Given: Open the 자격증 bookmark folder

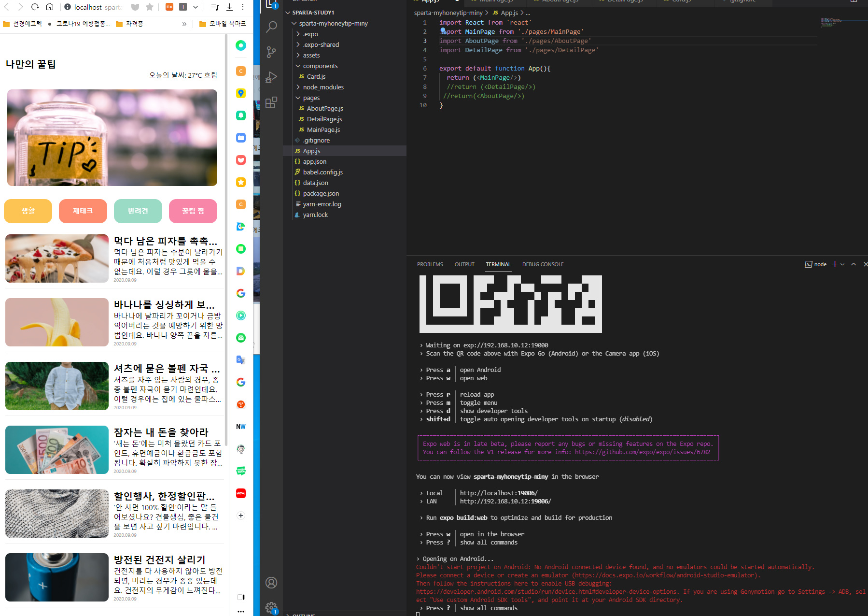Looking at the screenshot, I should tap(129, 24).
